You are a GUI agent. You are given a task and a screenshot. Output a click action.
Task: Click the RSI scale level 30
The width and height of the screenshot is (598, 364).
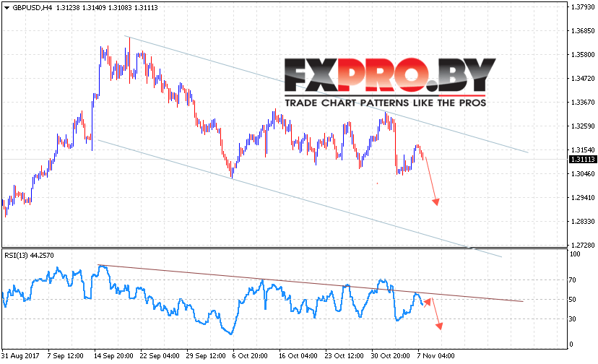(572, 319)
